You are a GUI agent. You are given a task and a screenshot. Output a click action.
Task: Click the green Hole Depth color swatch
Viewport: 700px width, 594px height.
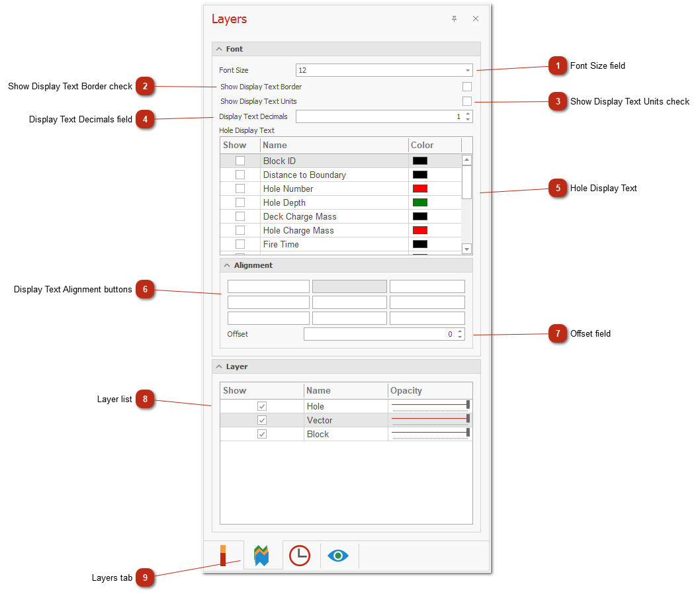click(420, 202)
